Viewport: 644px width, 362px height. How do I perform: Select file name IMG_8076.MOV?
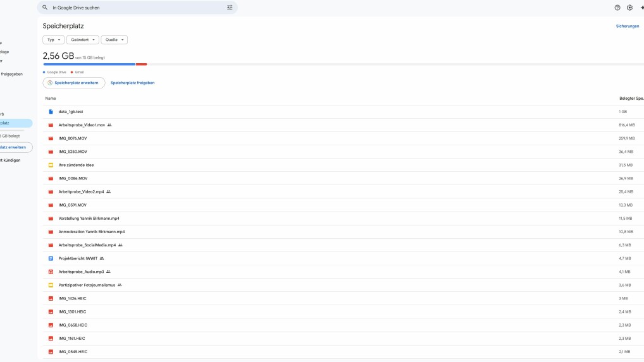[x=73, y=138]
